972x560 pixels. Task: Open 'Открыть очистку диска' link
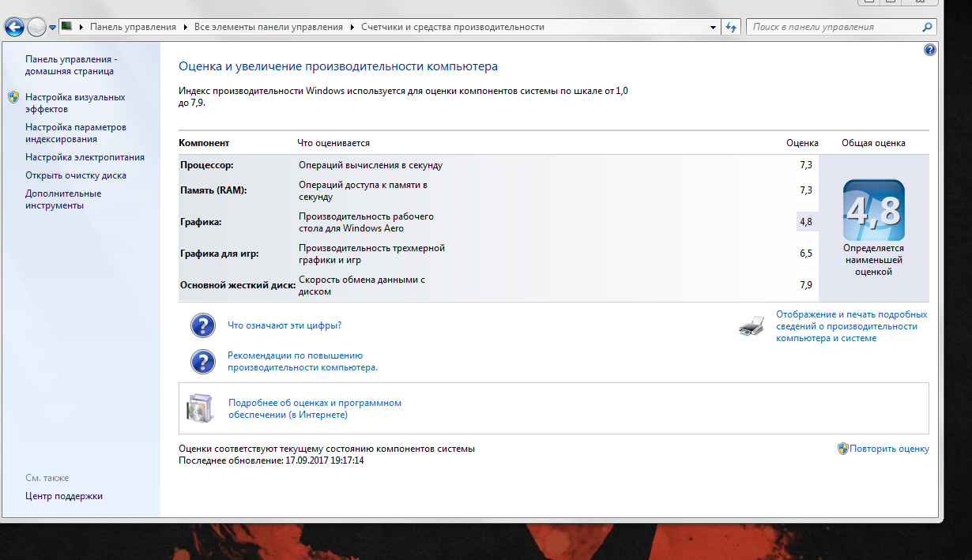tap(76, 175)
